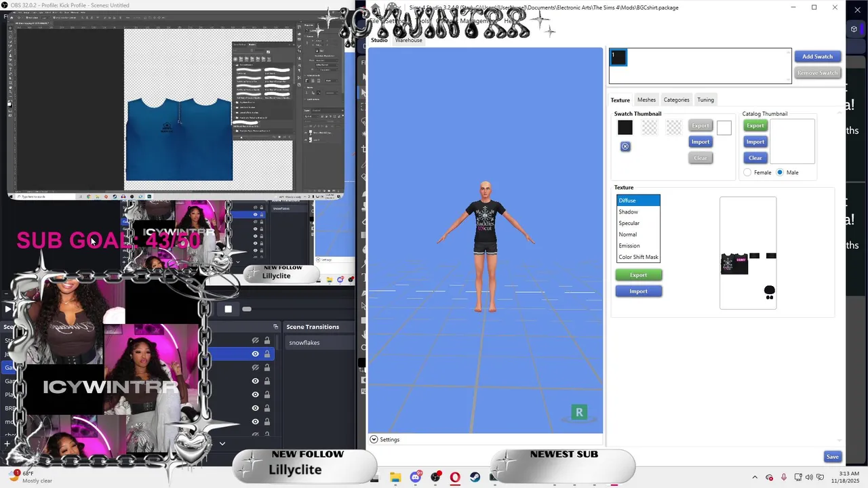Open the OBS Sources panel pop-out icon
The image size is (868, 488).
point(275,327)
